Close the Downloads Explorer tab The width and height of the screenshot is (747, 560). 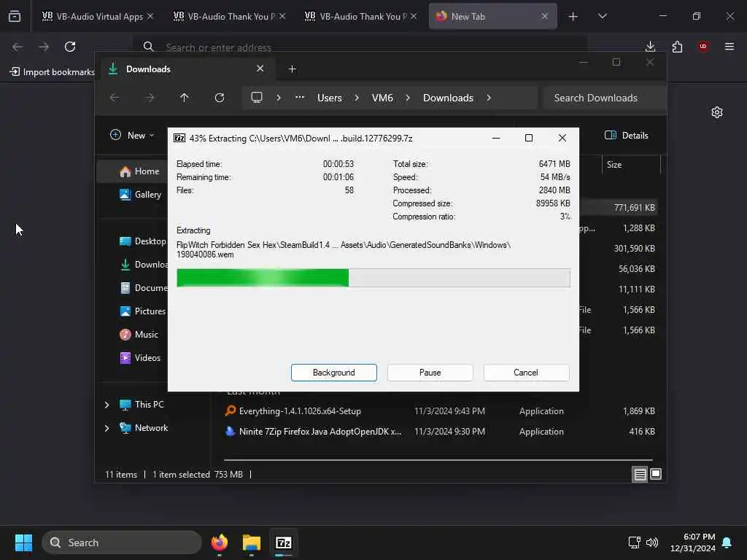(x=260, y=69)
